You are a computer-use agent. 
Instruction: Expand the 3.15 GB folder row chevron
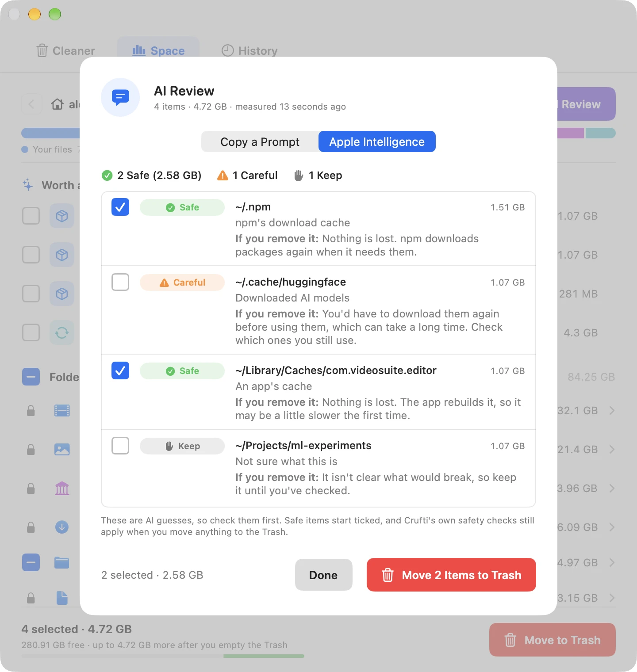pos(612,598)
